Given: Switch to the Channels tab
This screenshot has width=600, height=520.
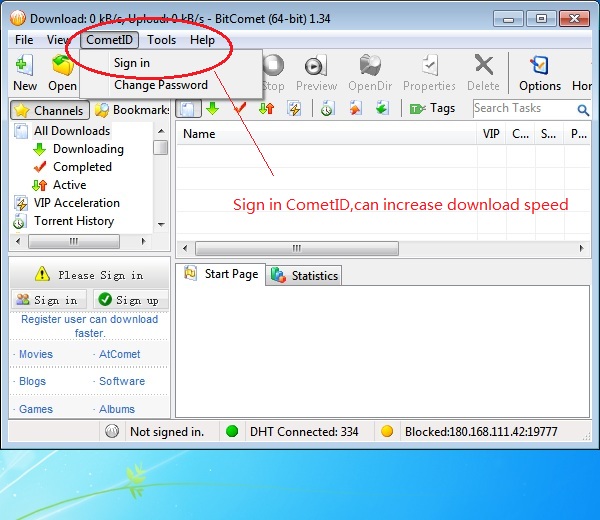Looking at the screenshot, I should (x=49, y=110).
